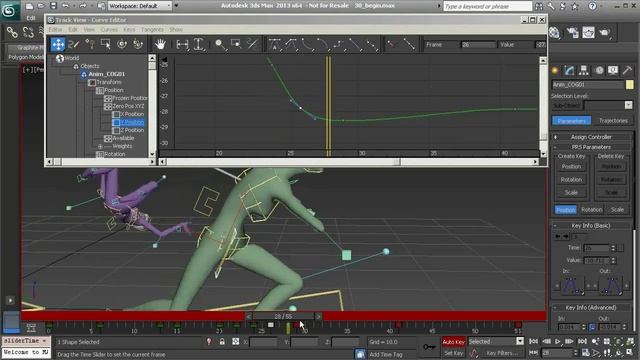Viewport: 640px width, 360px height.
Task: Set tangents to Auto
Action: point(274,44)
